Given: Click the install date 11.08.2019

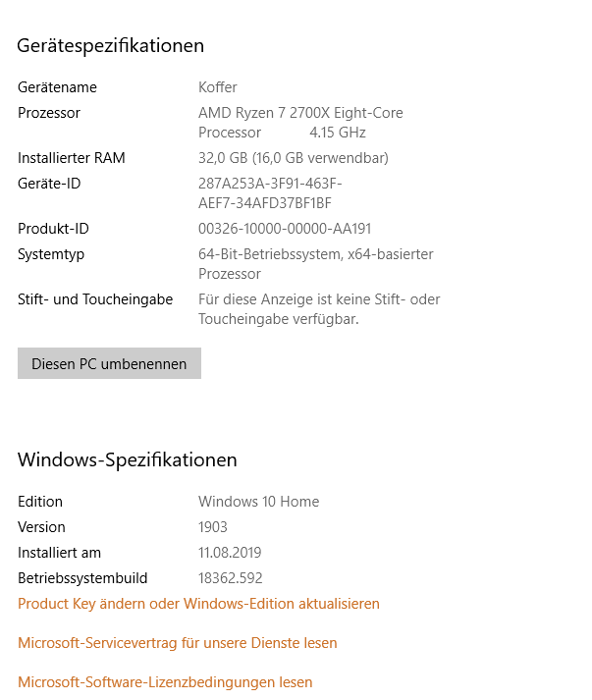Looking at the screenshot, I should tap(230, 553).
